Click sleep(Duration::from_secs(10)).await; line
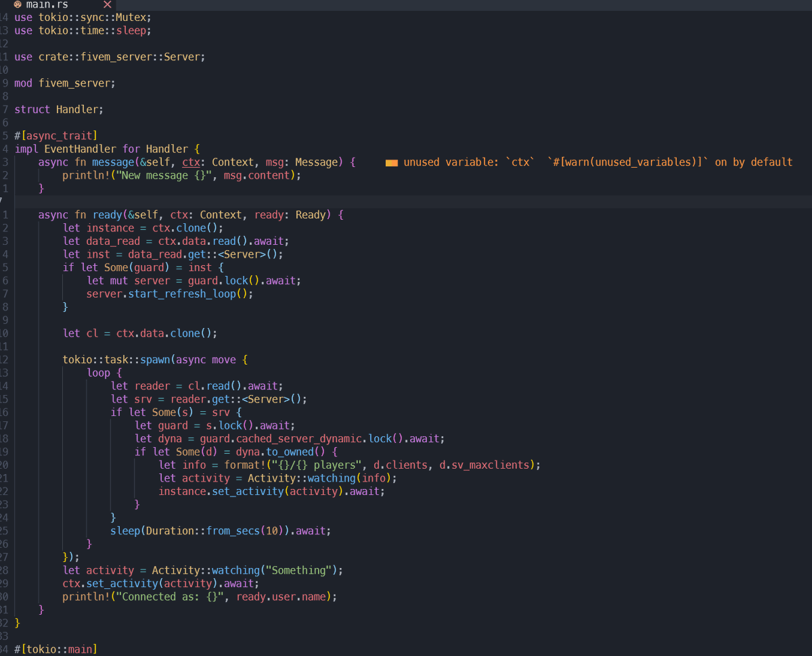Image resolution: width=812 pixels, height=656 pixels. click(x=221, y=531)
